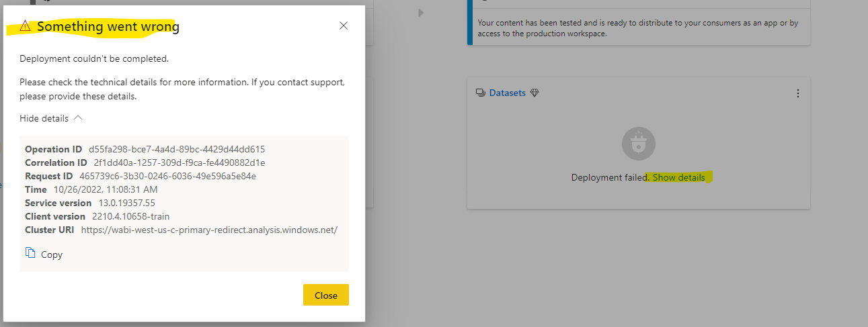Viewport: 868px width, 327px height.
Task: Click the Datasets stack icon
Action: (480, 93)
